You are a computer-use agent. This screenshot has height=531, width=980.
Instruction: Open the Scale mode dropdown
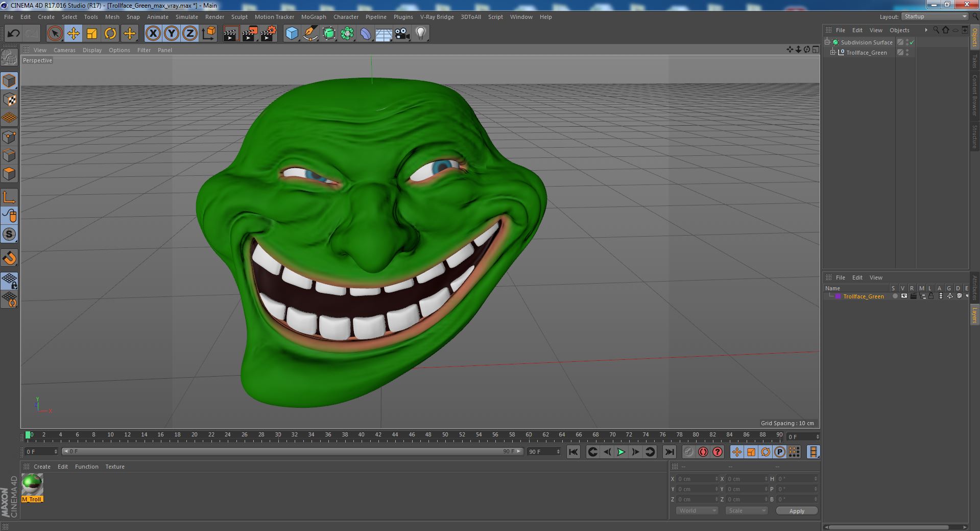(x=747, y=511)
